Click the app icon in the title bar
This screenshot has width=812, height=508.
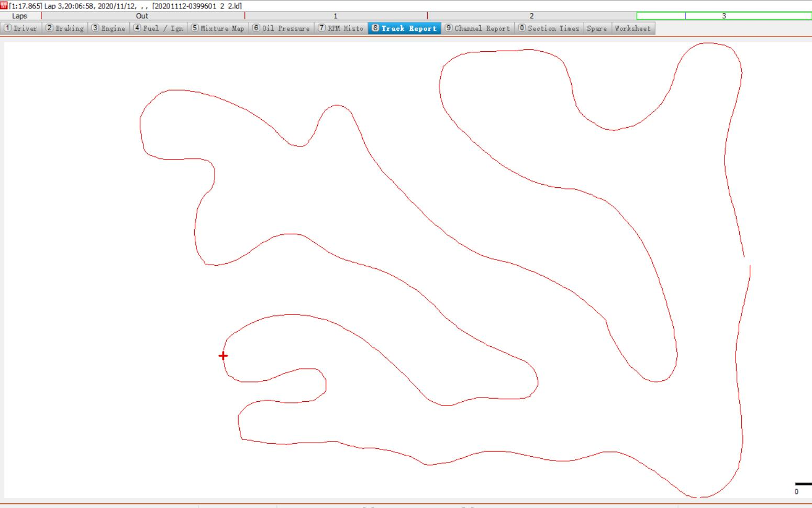4,5
